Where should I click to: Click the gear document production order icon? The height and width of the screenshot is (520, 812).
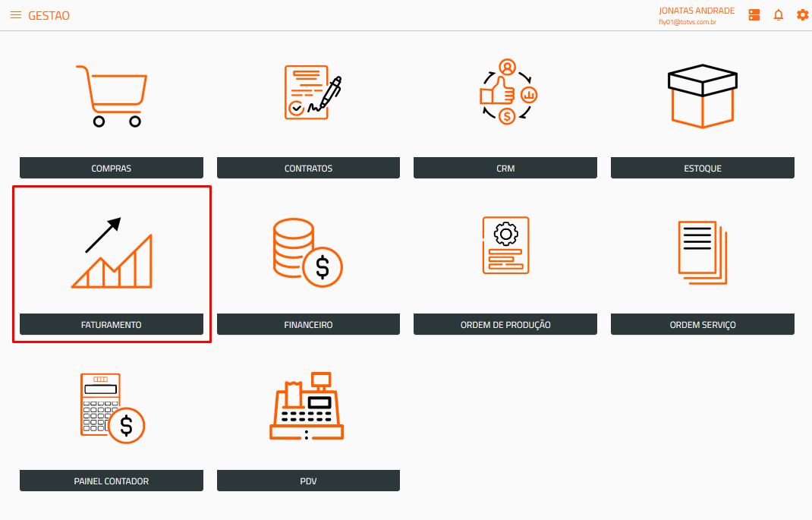[x=505, y=245]
